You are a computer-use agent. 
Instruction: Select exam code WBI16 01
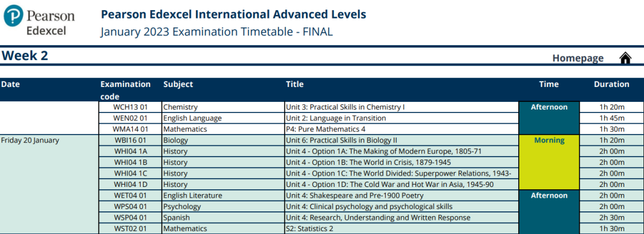[130, 140]
